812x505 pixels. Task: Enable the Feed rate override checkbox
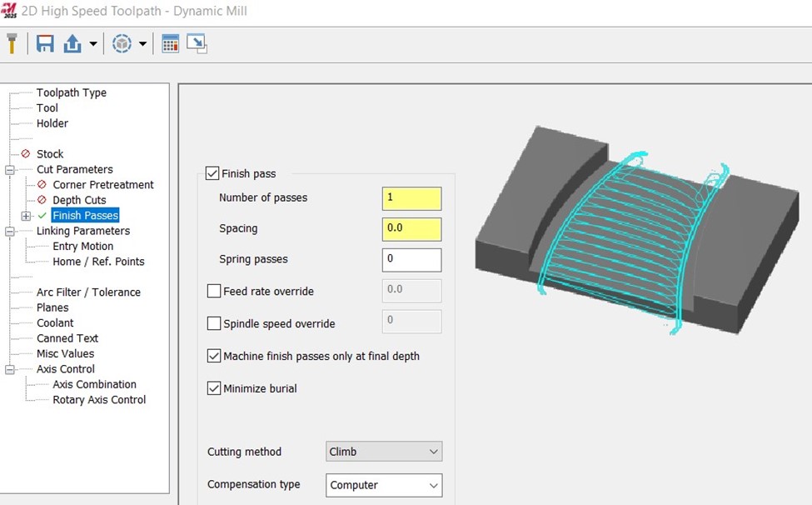coord(214,291)
